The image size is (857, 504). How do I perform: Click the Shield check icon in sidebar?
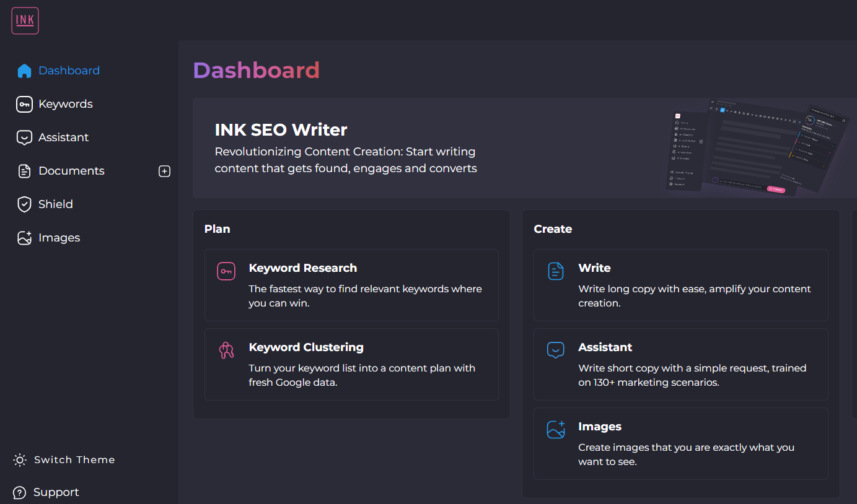24,204
